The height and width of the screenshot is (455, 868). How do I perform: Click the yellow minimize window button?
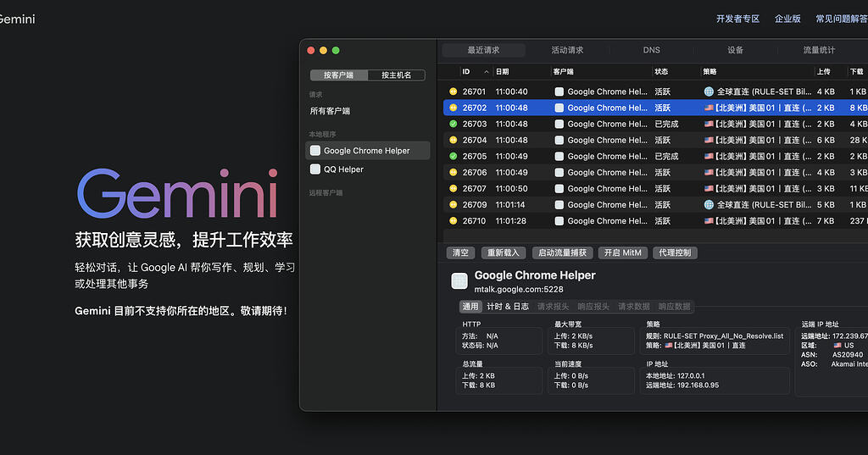pyautogui.click(x=323, y=50)
